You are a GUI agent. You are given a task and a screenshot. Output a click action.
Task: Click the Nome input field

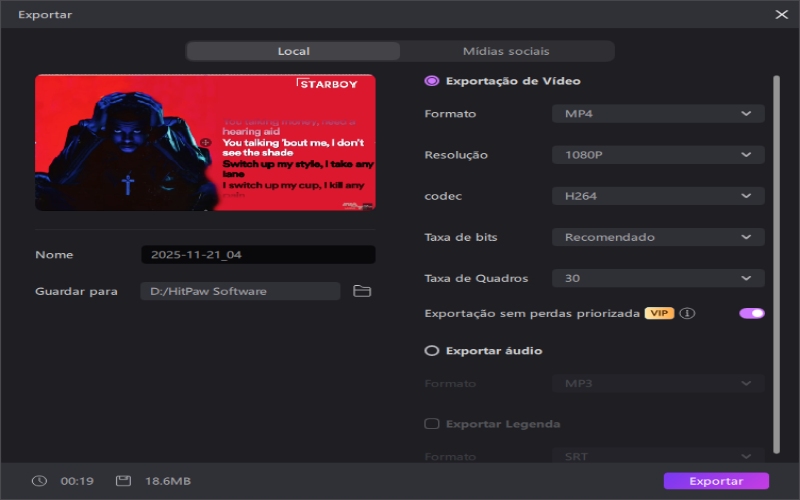tap(258, 255)
